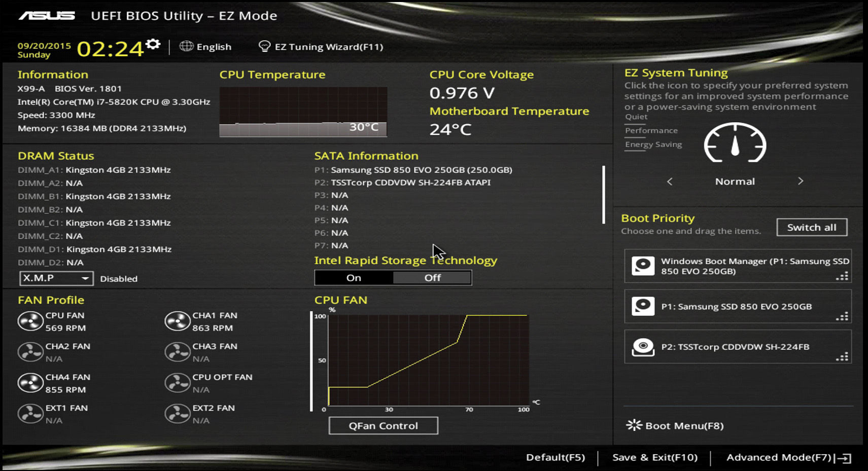Click the English language option
This screenshot has width=868, height=471.
click(x=214, y=47)
